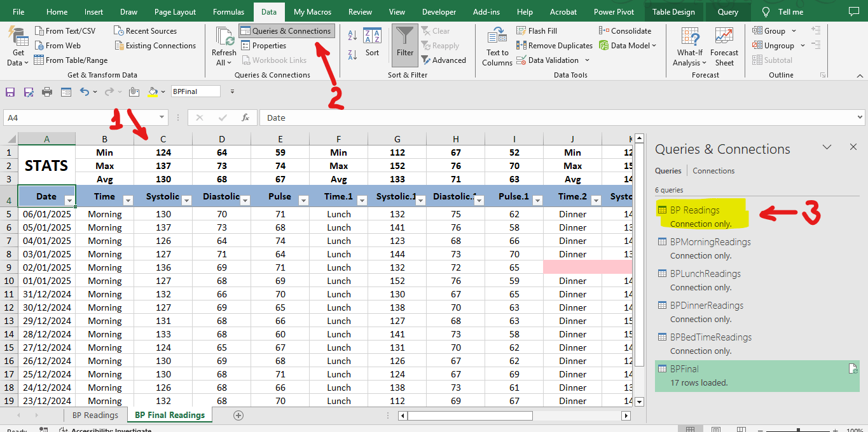Open the Formulas ribbon tab
The image size is (868, 432).
(228, 11)
